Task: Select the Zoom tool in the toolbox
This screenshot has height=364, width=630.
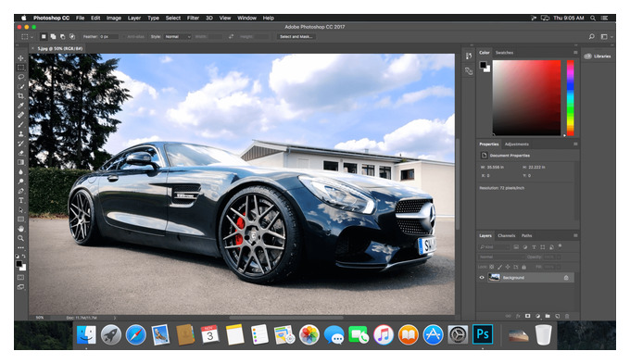Action: point(21,238)
